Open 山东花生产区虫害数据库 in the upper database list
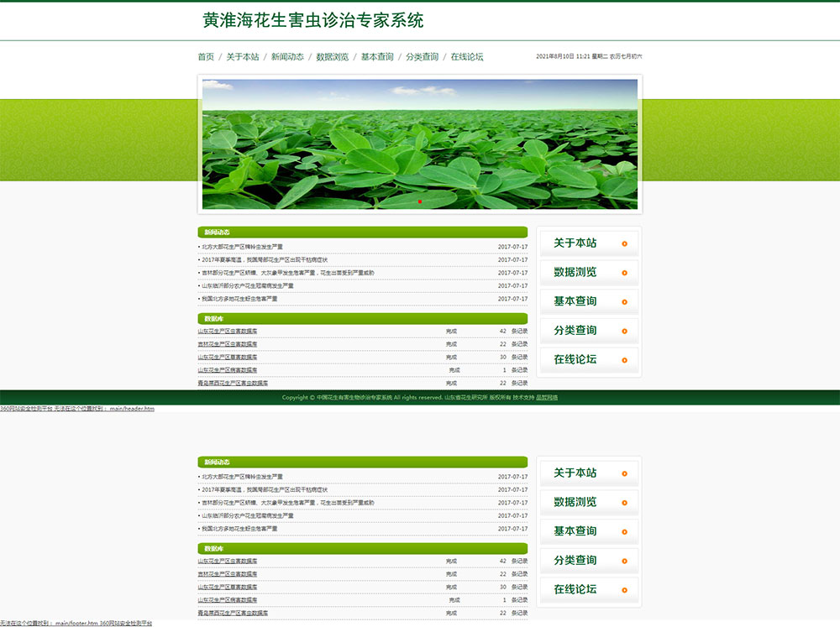The height and width of the screenshot is (627, 840). point(228,331)
